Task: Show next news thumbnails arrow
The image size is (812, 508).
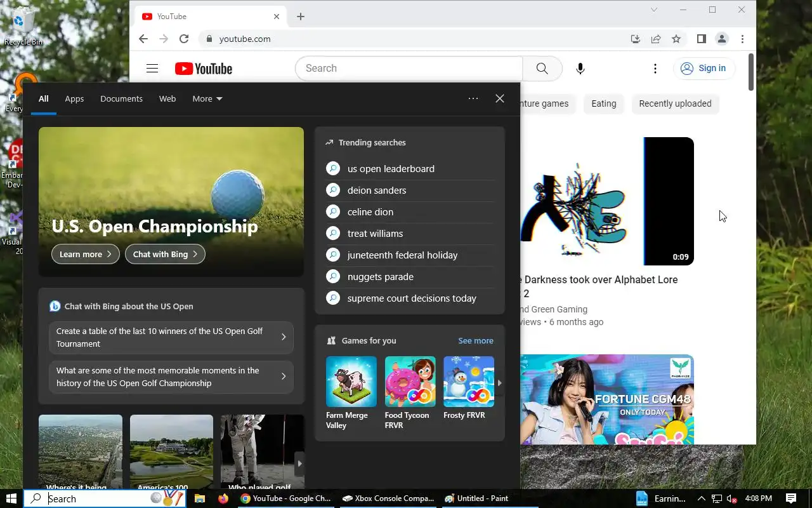Action: click(x=300, y=464)
